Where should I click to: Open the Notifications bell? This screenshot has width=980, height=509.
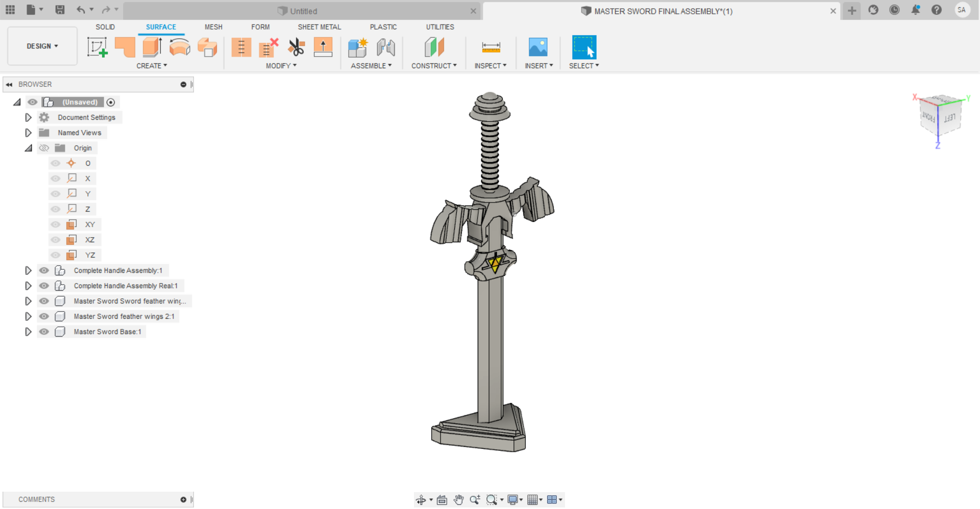tap(916, 10)
